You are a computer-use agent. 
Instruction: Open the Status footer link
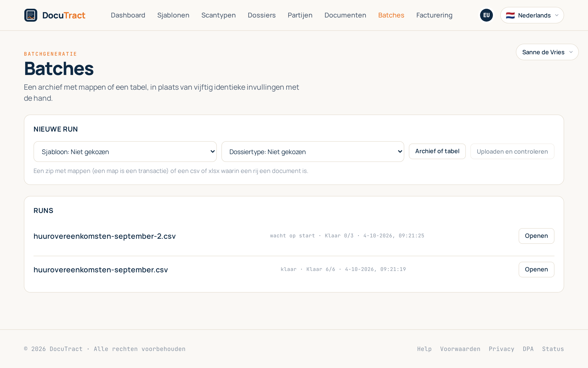coord(553,349)
